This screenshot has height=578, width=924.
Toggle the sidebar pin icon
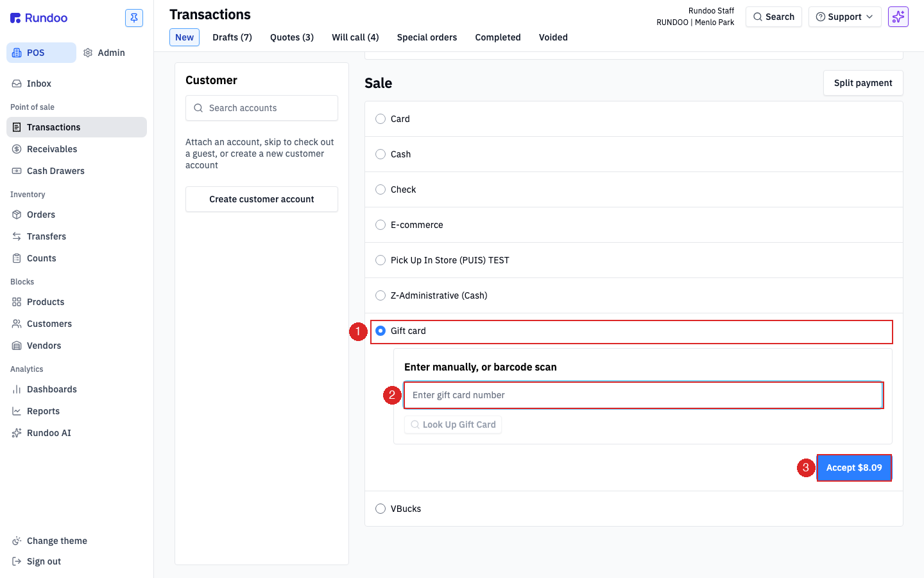coord(134,18)
